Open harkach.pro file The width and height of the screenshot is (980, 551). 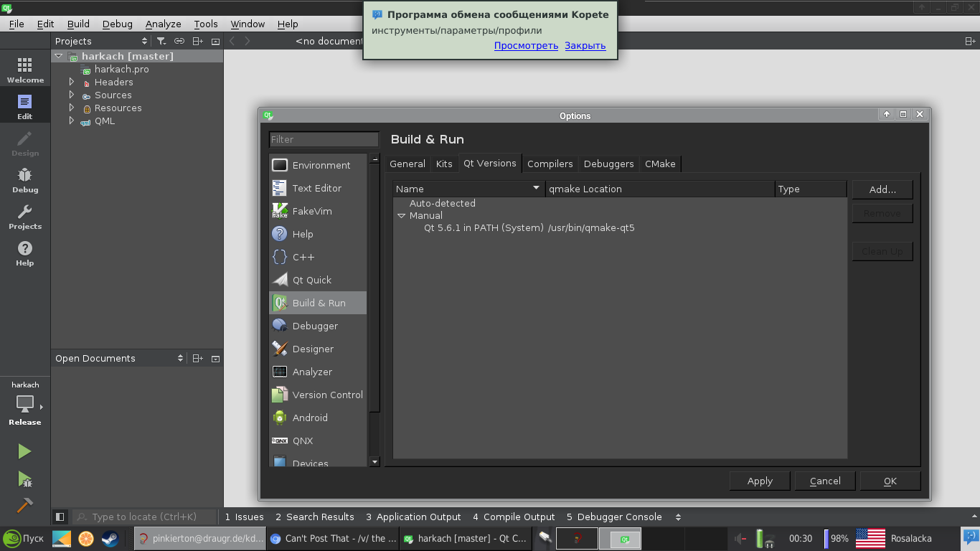click(122, 69)
